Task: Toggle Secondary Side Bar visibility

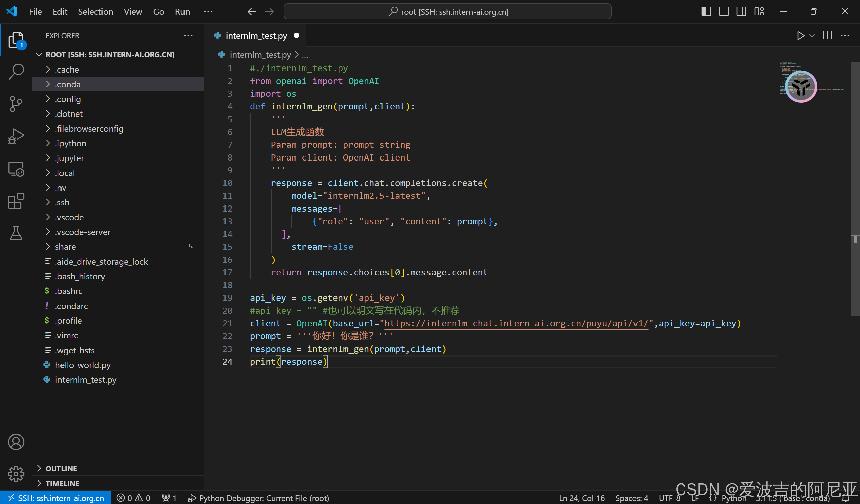Action: point(741,12)
